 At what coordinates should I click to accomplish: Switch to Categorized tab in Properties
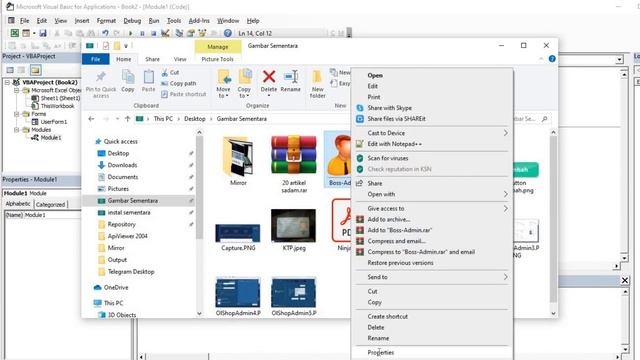click(x=50, y=205)
